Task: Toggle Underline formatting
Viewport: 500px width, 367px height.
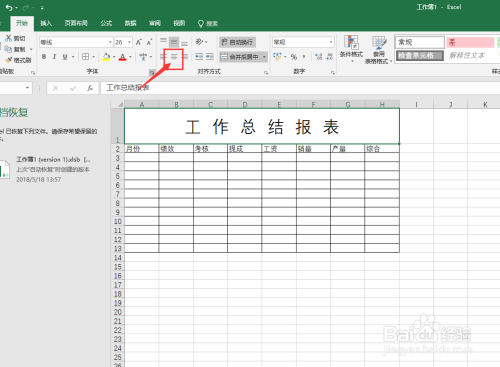Action: pos(65,57)
